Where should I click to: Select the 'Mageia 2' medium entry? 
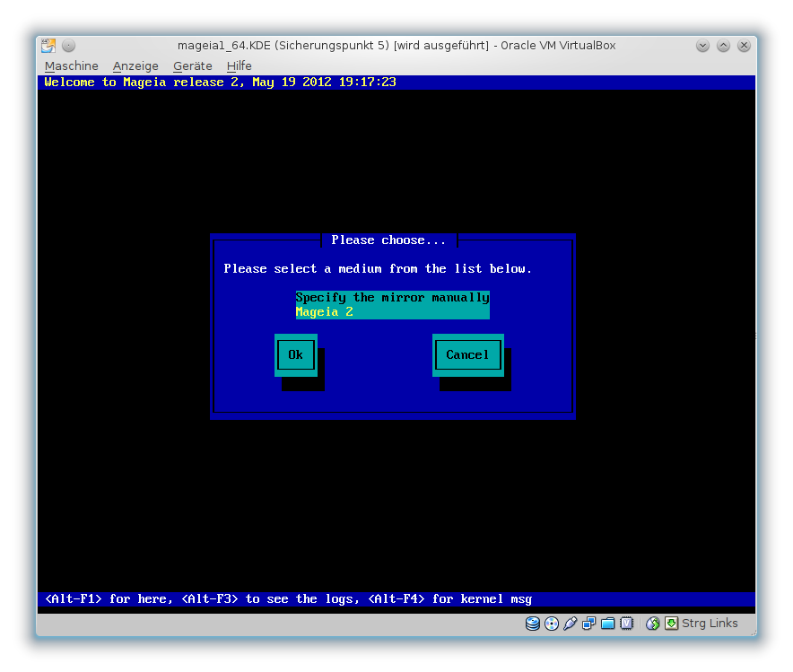392,312
